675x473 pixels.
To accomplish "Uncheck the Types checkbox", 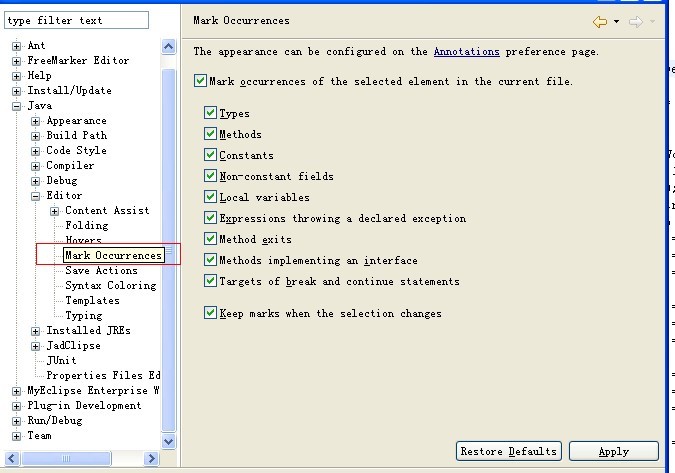I will click(210, 114).
